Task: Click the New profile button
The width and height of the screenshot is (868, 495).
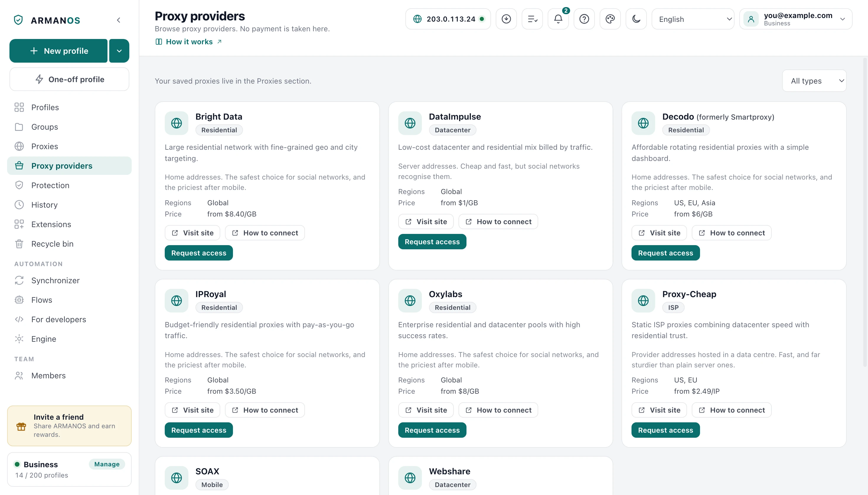Action: (x=58, y=51)
